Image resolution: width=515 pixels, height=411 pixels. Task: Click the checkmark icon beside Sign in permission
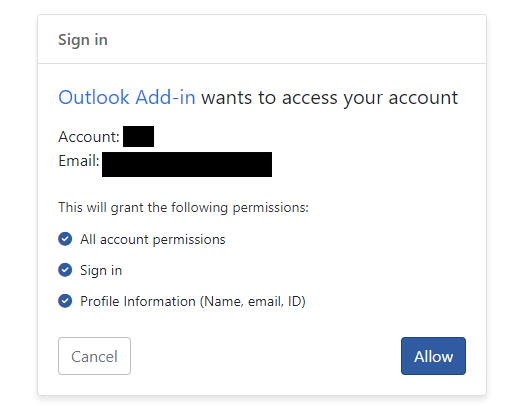(65, 270)
